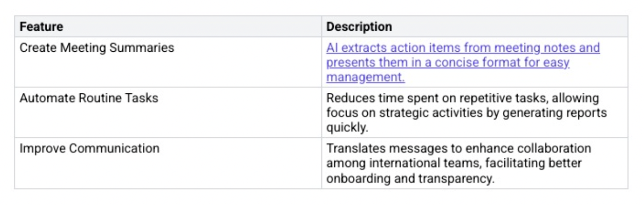Select the Automate Routine Tasks cell
This screenshot has width=644, height=205.
pyautogui.click(x=89, y=98)
